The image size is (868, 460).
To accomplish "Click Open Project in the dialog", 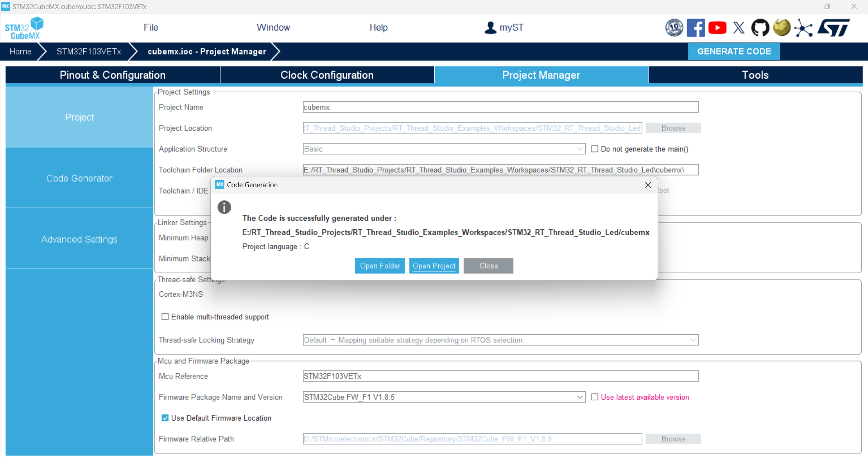I will 434,266.
